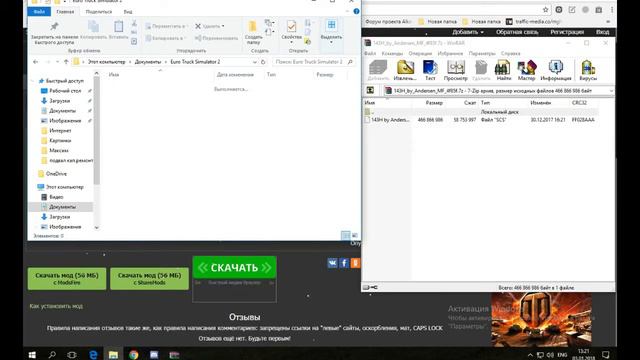Click Registration link in website header

tap(567, 32)
